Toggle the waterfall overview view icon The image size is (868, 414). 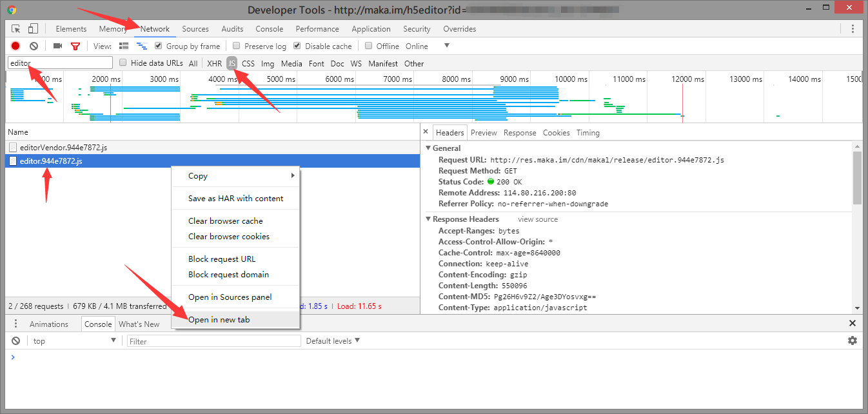pos(142,46)
